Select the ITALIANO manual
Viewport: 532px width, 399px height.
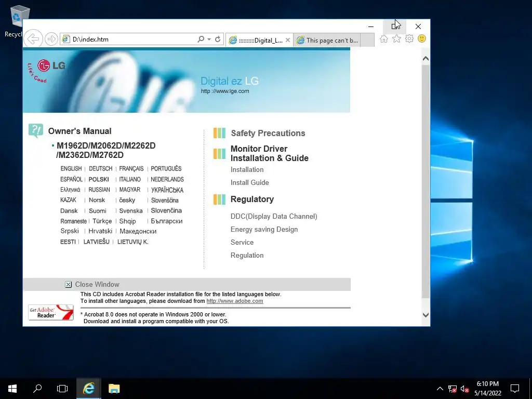click(129, 179)
